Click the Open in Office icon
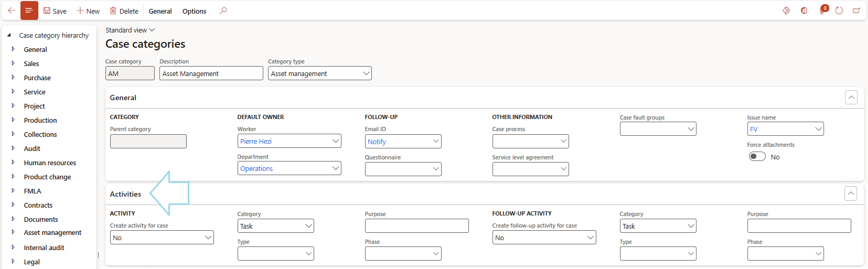The image size is (868, 269). pos(804,10)
